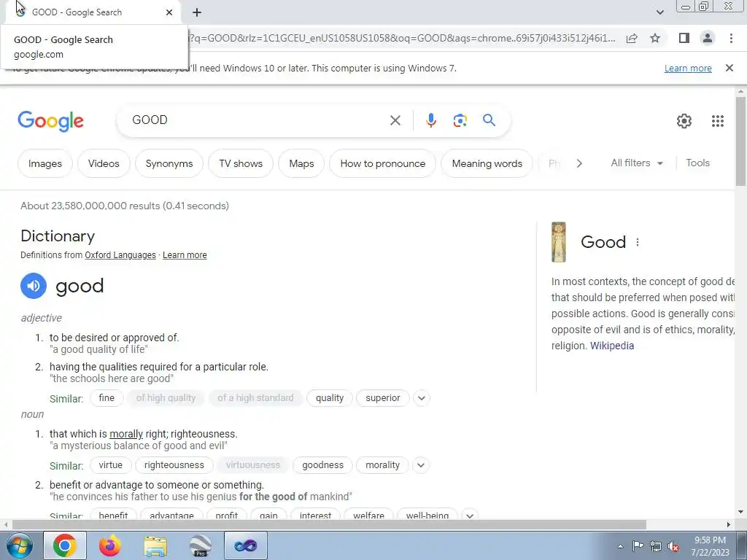Click the blue magnifier search icon
Screen dimensions: 747x560
pyautogui.click(x=489, y=120)
